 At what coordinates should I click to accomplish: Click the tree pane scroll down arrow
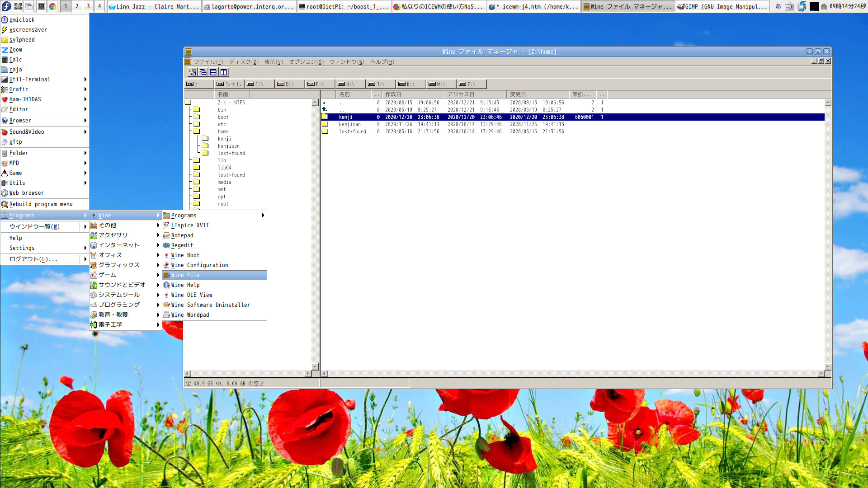click(x=315, y=367)
